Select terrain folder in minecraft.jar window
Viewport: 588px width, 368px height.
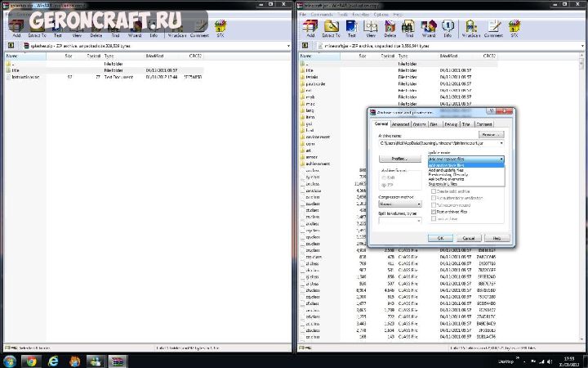(312, 77)
